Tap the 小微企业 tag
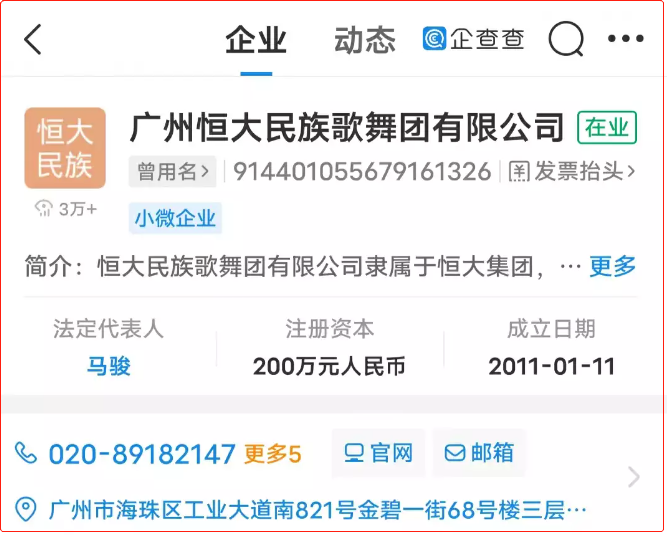667x535 pixels. pos(175,218)
